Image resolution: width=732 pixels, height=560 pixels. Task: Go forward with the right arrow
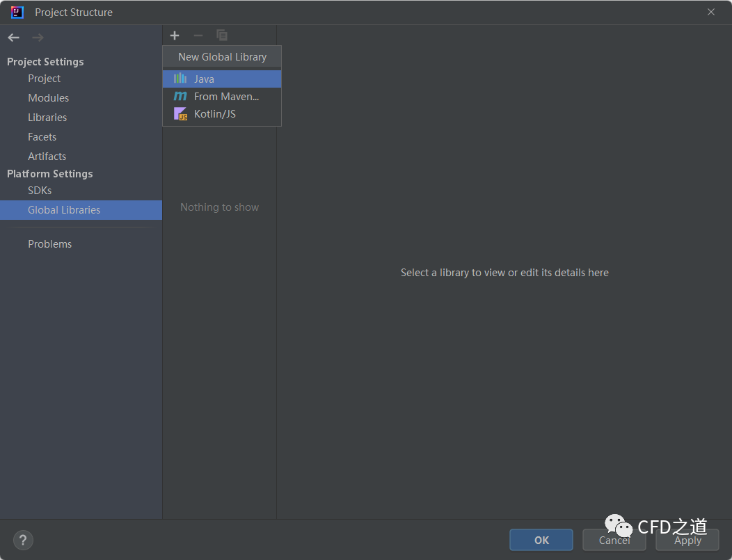pyautogui.click(x=38, y=38)
